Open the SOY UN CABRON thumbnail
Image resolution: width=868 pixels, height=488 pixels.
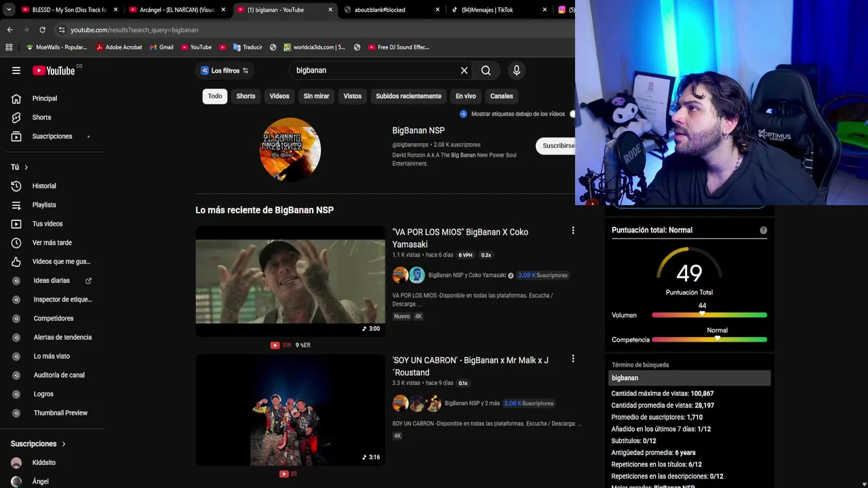tap(290, 410)
